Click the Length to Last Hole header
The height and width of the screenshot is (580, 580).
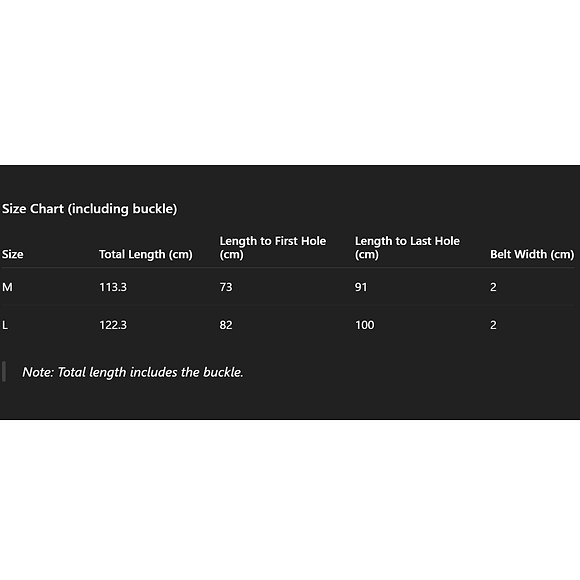click(x=407, y=248)
